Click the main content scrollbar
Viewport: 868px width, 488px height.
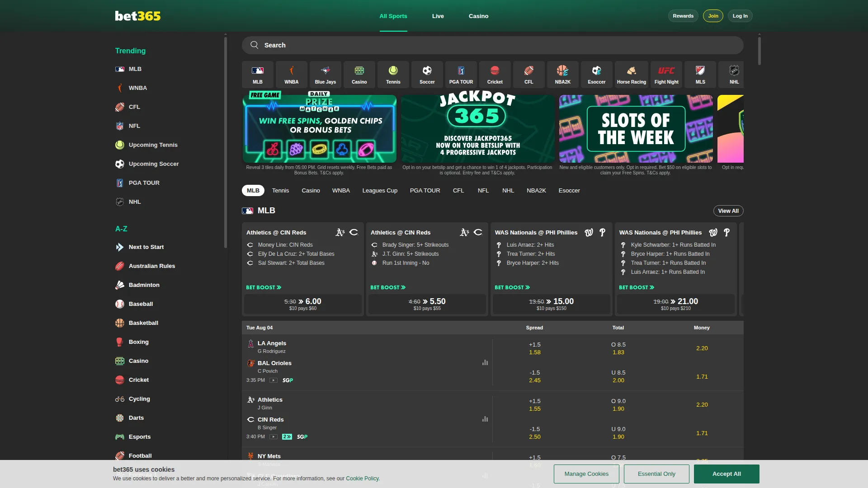(x=759, y=51)
